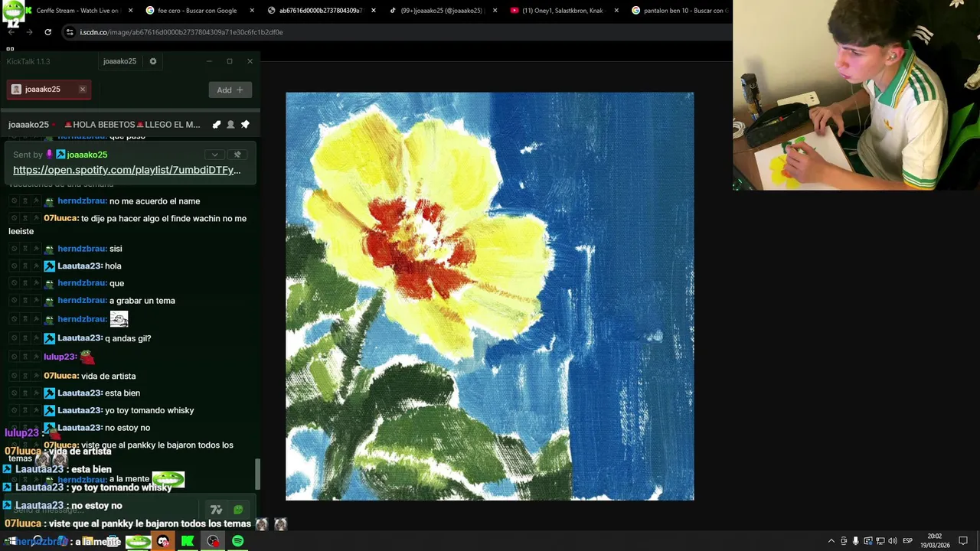Timeout Laautaa23 on 'q andas gil?' message

[24, 338]
